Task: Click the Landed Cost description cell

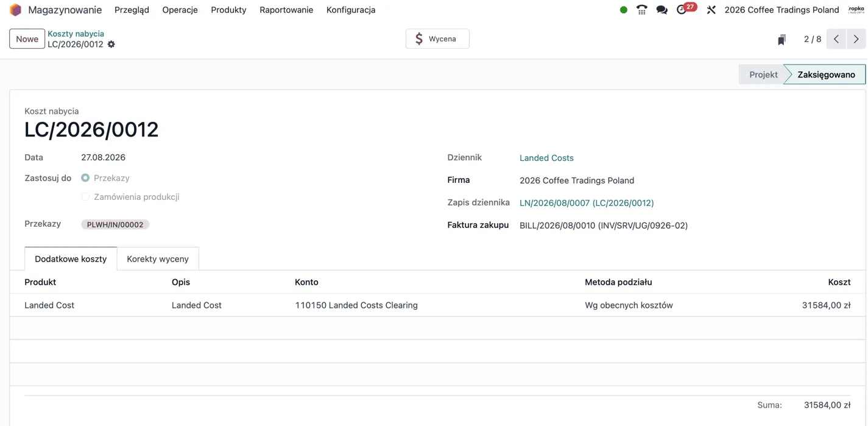Action: tap(197, 305)
